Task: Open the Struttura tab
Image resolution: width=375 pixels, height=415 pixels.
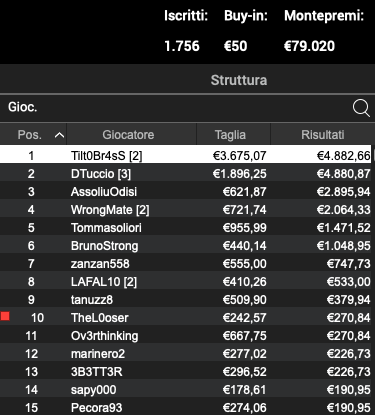Action: [x=239, y=80]
